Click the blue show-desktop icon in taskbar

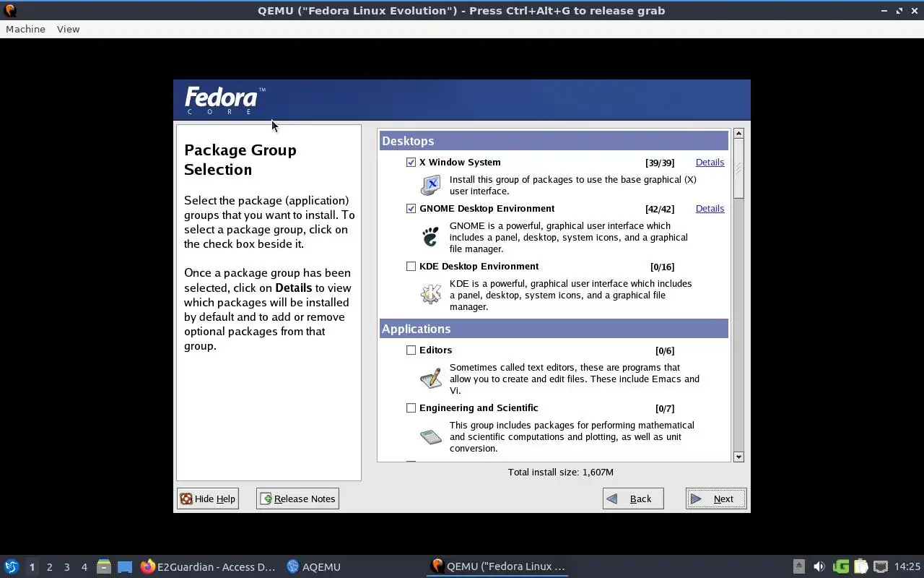tap(125, 567)
